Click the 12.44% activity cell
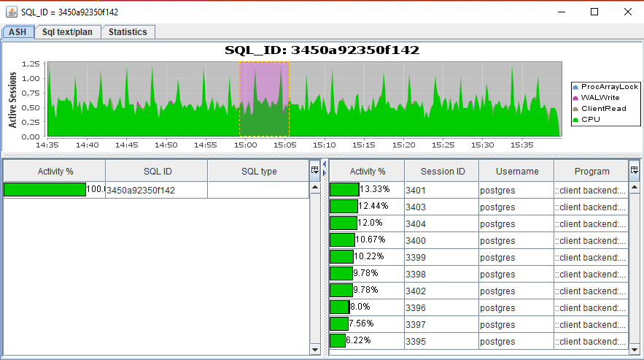This screenshot has width=644, height=360. point(367,207)
